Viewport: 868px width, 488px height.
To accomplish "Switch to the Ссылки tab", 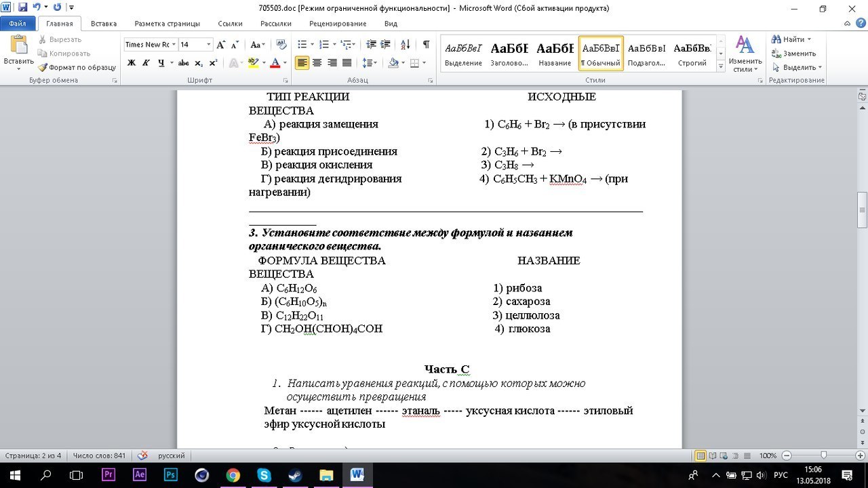I will 231,24.
